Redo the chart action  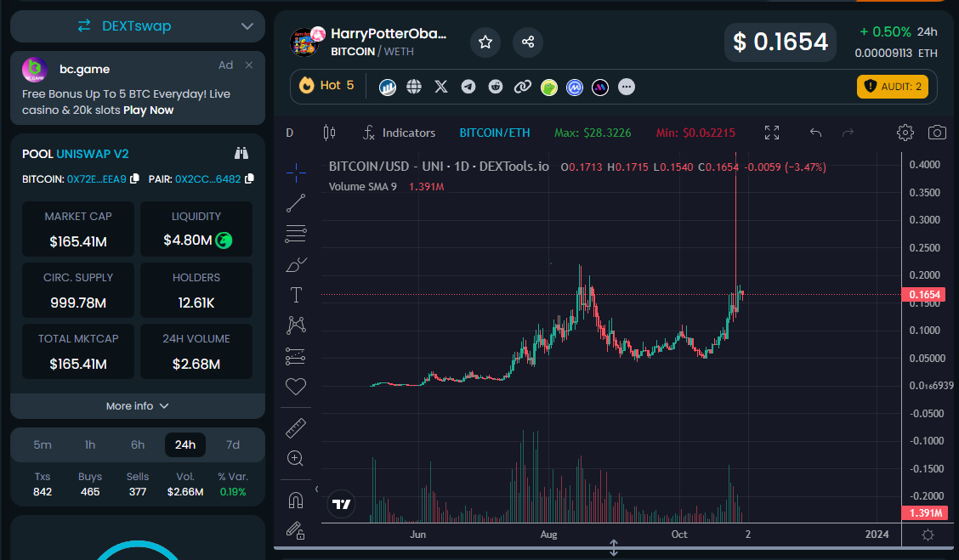(848, 133)
